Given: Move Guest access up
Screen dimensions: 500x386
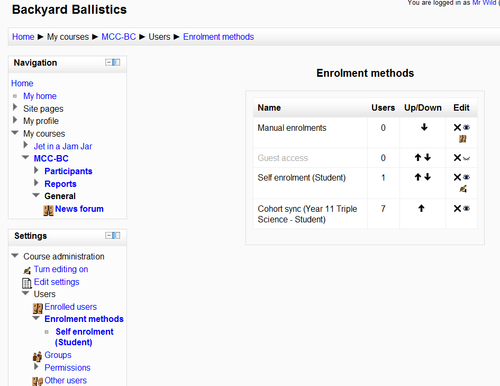Looking at the screenshot, I should 418,157.
